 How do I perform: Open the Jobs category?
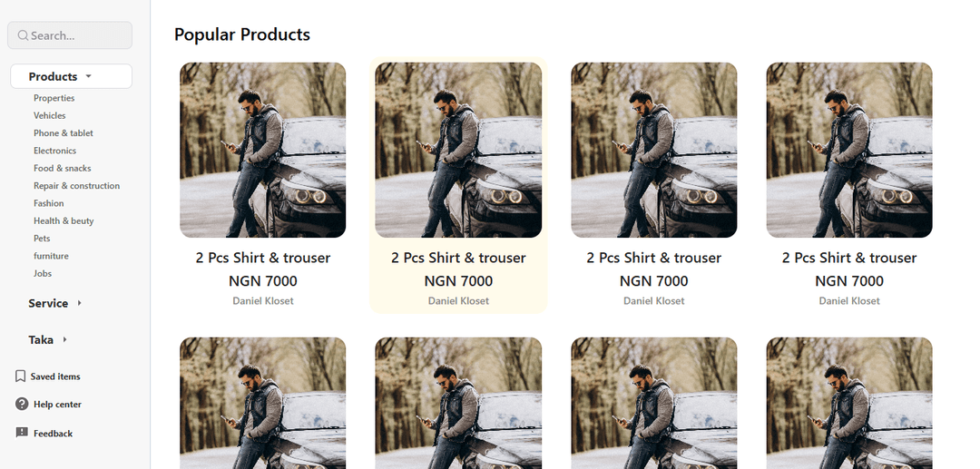coord(43,274)
